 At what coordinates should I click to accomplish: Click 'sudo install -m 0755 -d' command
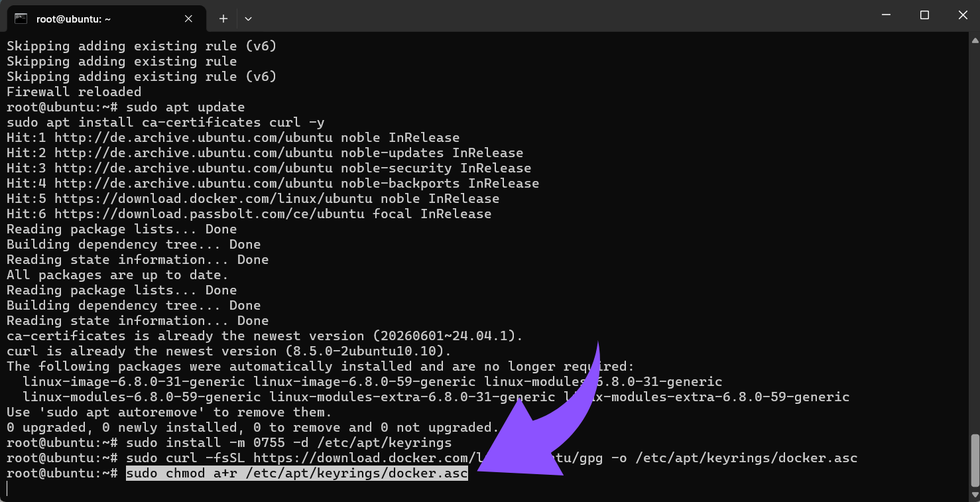tap(289, 442)
